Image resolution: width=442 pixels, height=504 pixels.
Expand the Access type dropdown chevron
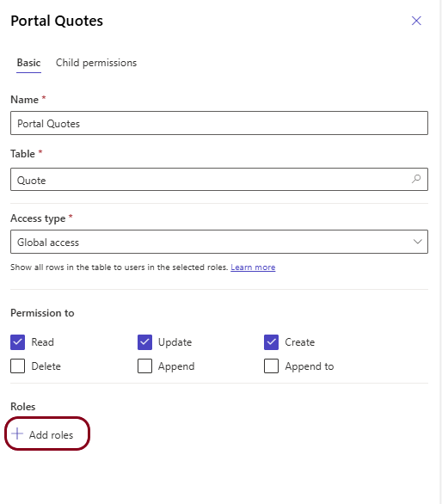417,242
